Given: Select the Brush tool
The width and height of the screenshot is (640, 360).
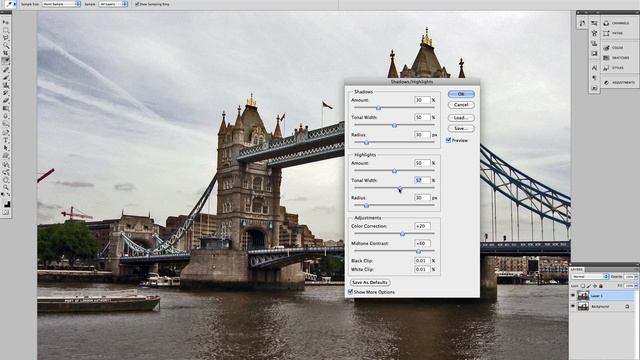Looking at the screenshot, I should [x=6, y=78].
